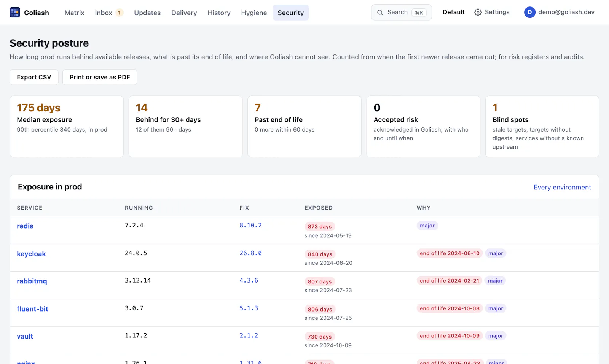Click major tag in keycloak row
The image size is (609, 364).
click(496, 253)
